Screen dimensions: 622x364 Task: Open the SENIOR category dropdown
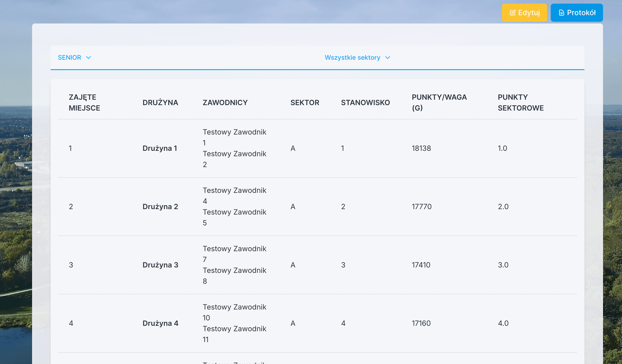(x=70, y=57)
